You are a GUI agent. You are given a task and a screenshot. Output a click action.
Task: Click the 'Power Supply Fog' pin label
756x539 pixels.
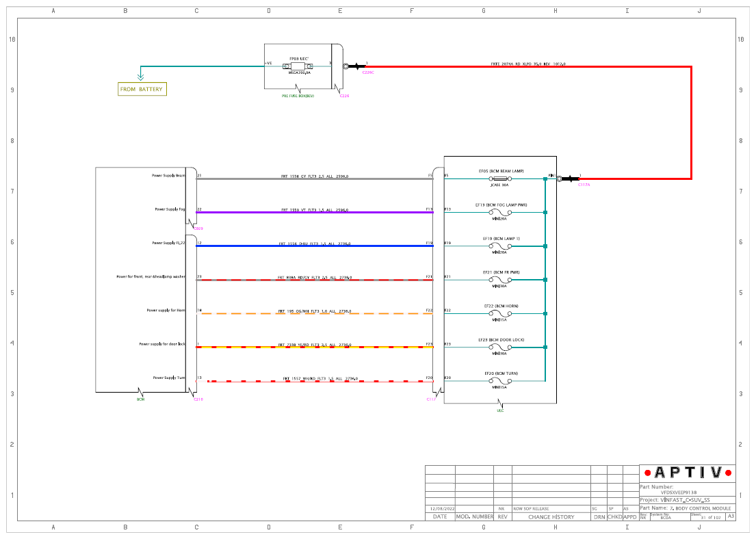click(x=170, y=209)
